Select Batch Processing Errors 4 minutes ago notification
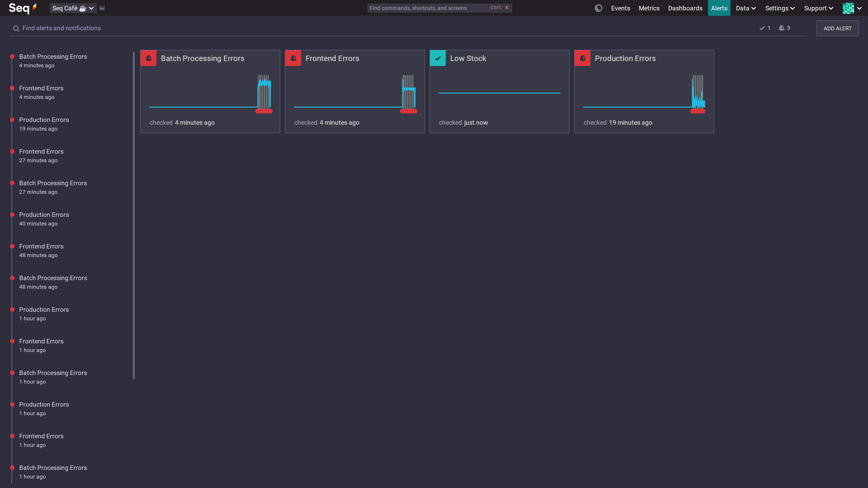Image resolution: width=868 pixels, height=488 pixels. [x=53, y=61]
